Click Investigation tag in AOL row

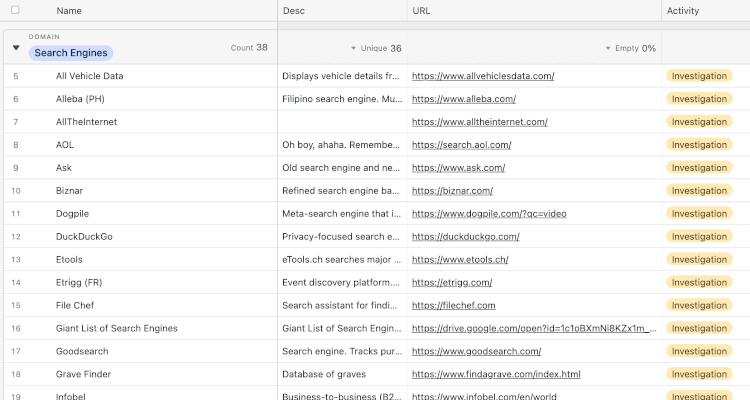click(699, 144)
